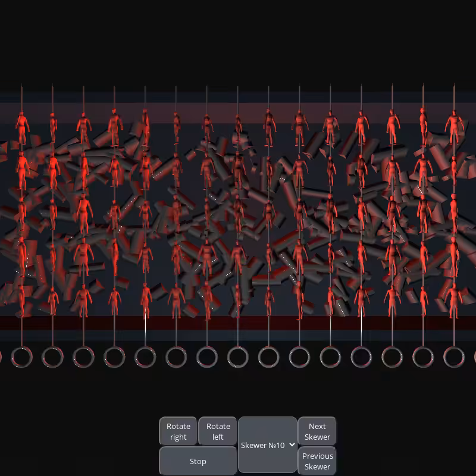Click the Rotate left button

click(x=218, y=431)
